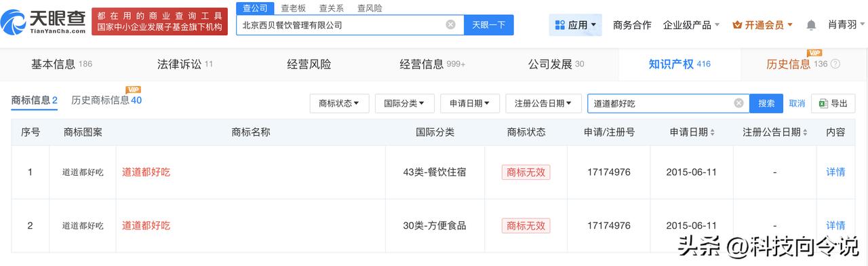Open the 国际分类 filter dropdown

point(404,103)
